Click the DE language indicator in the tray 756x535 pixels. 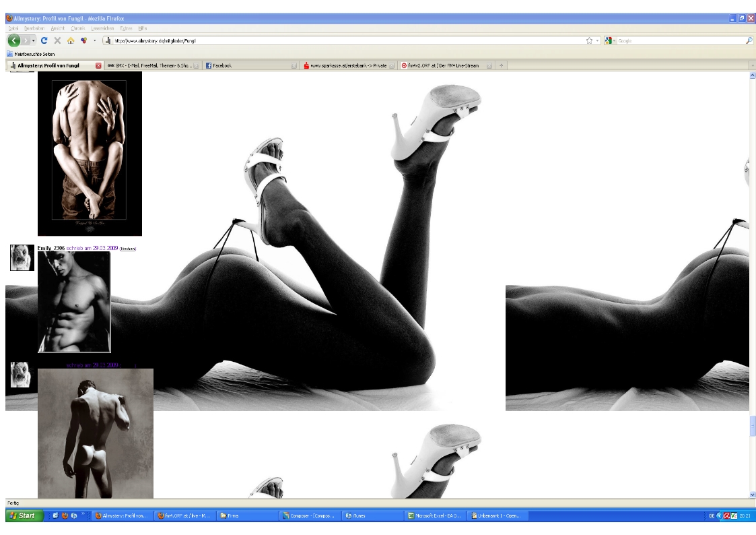(x=712, y=515)
